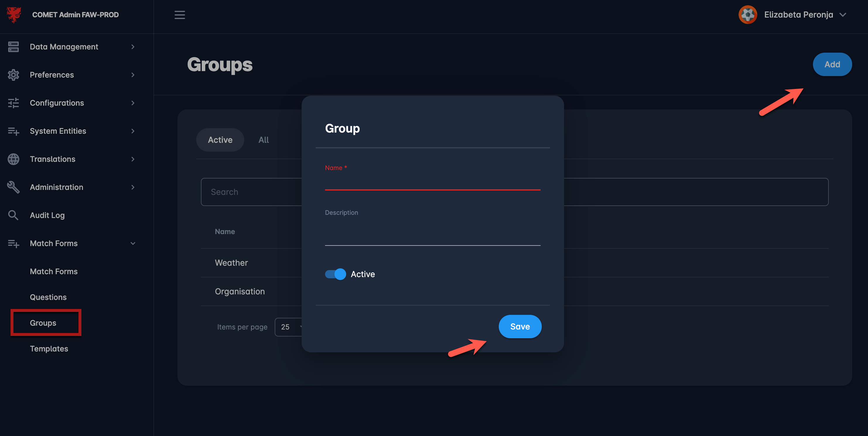The image size is (868, 436).
Task: Expand the Data Management chevron
Action: click(133, 47)
